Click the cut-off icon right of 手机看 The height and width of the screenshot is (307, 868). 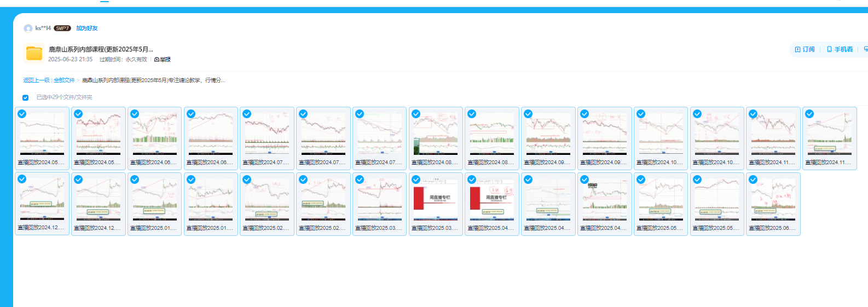[x=865, y=49]
